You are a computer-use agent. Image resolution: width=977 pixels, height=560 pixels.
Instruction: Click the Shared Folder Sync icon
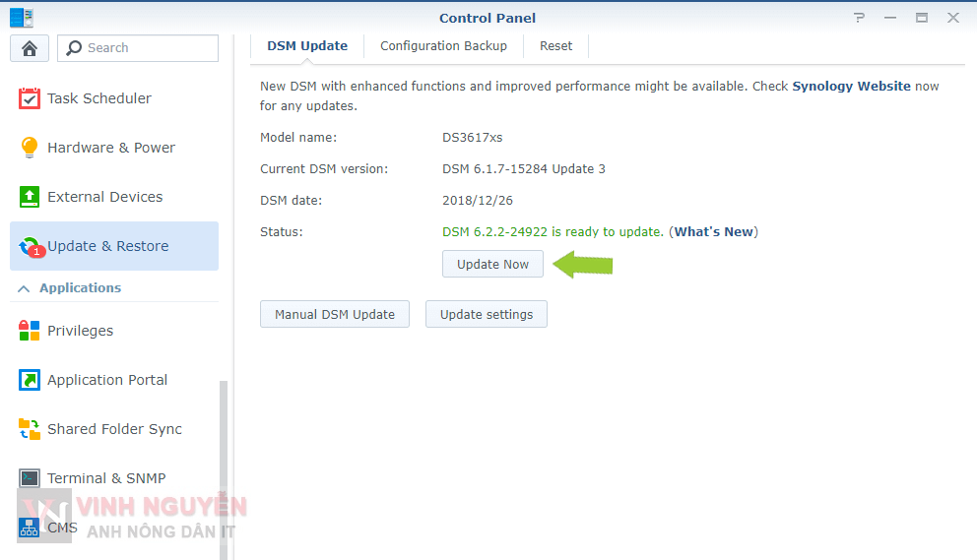point(30,429)
